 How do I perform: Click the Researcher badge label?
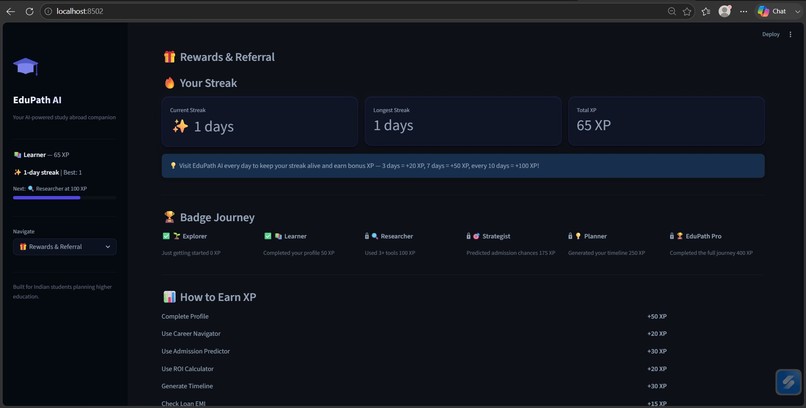(397, 236)
